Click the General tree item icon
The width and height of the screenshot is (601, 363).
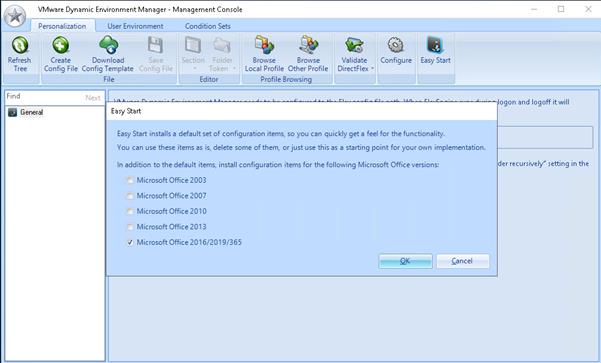pos(13,112)
